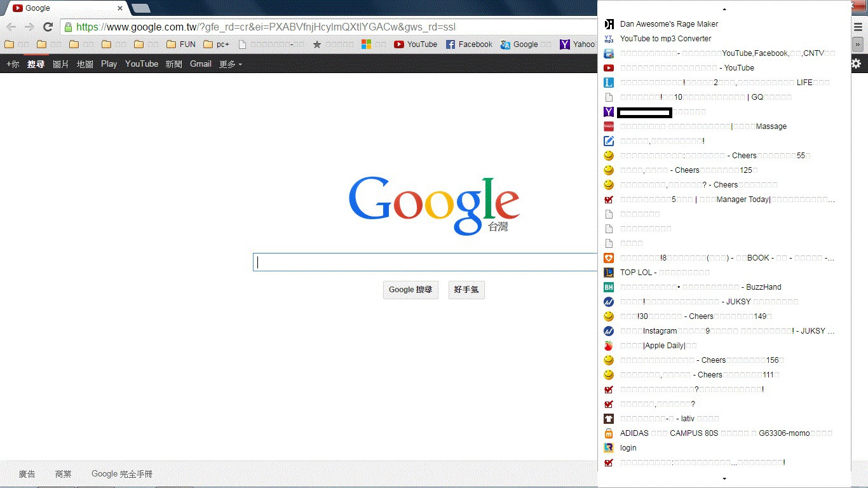Go forward using the forward arrow
This screenshot has width=868, height=488.
click(29, 27)
